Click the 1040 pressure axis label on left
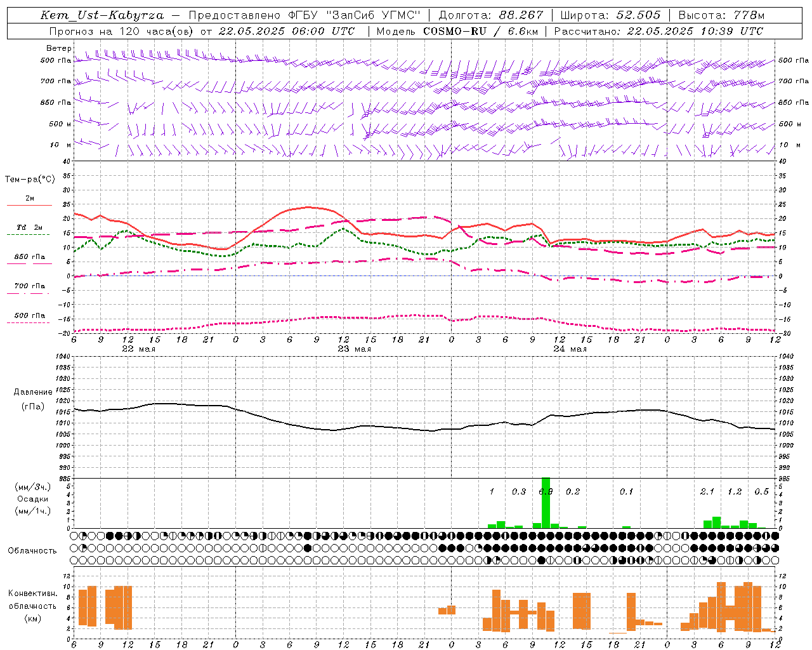812x650 pixels. pos(62,357)
